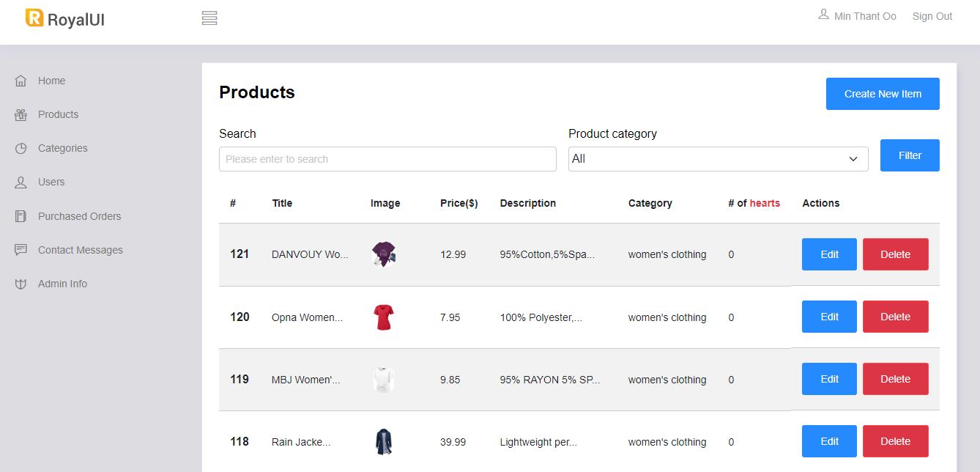
Task: Click the Home house icon
Action: (x=21, y=81)
